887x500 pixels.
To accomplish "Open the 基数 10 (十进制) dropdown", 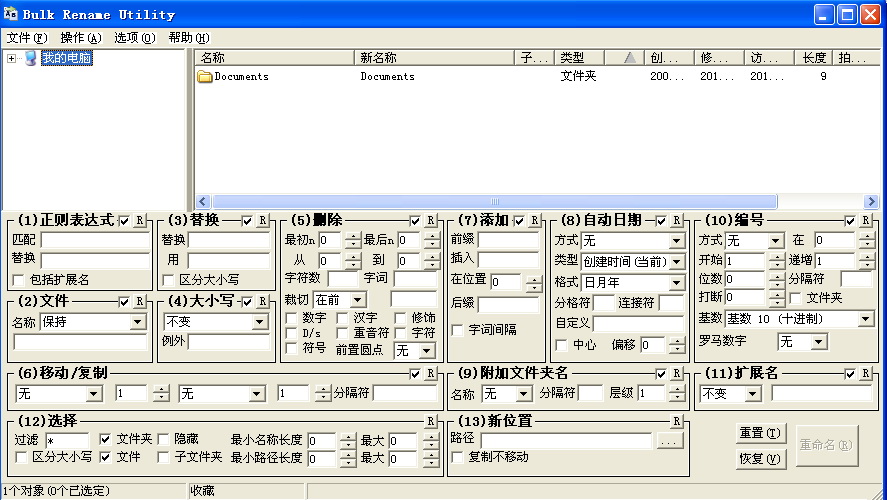I will (x=866, y=319).
